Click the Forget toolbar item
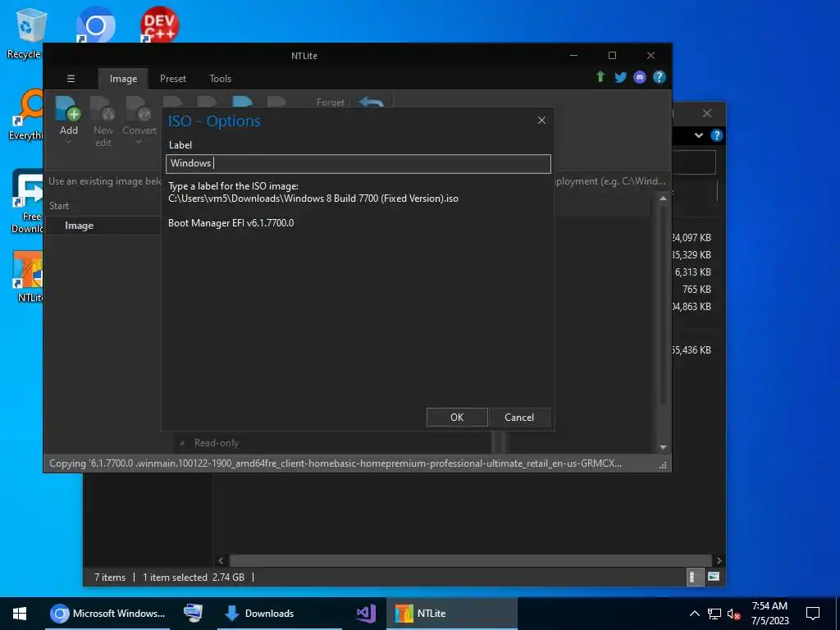Image resolution: width=840 pixels, height=630 pixels. click(330, 103)
